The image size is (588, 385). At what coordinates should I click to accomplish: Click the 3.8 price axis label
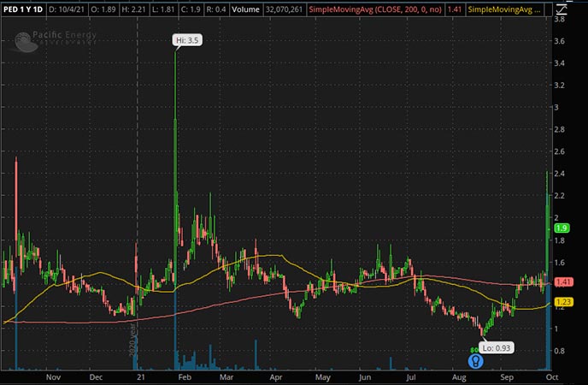pyautogui.click(x=560, y=19)
